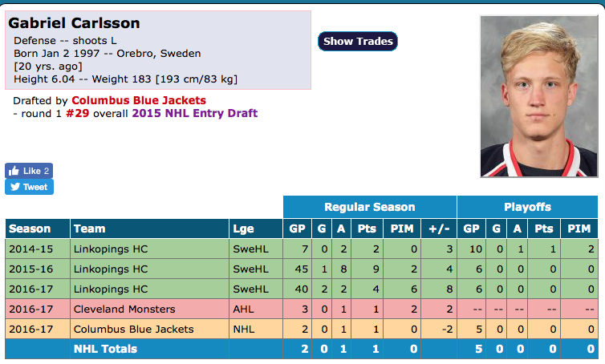Open the 2015 NHL Entry Draft link
This screenshot has width=605, height=364.
click(x=196, y=113)
